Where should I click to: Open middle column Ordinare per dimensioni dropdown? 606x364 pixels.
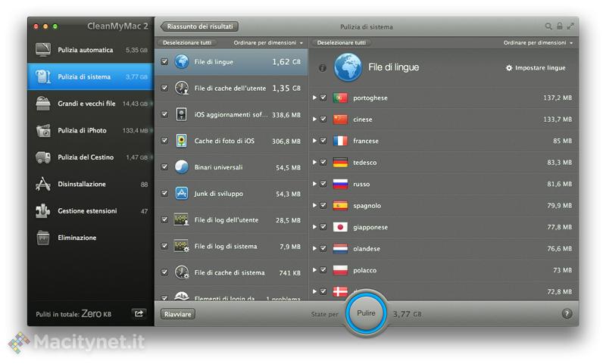coord(268,42)
